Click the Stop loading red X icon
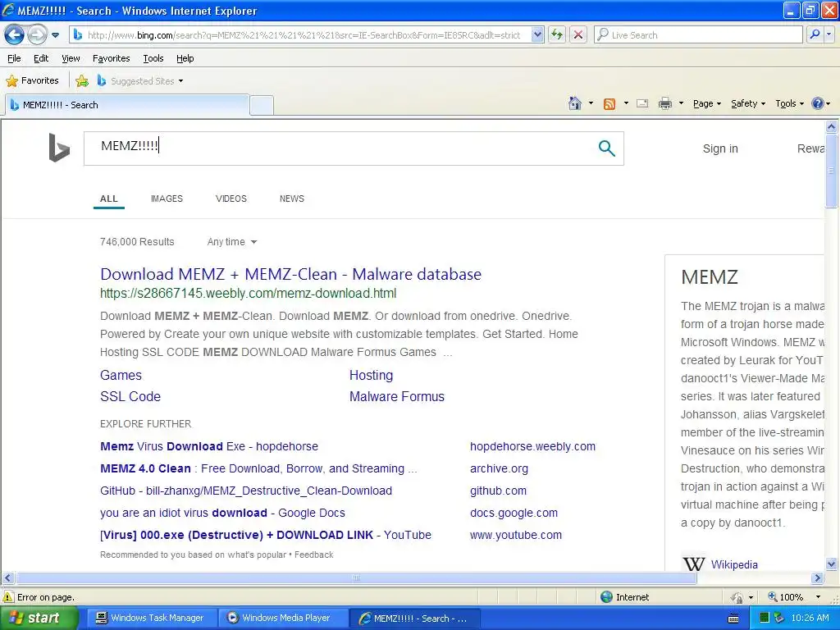The height and width of the screenshot is (630, 840). click(x=578, y=35)
